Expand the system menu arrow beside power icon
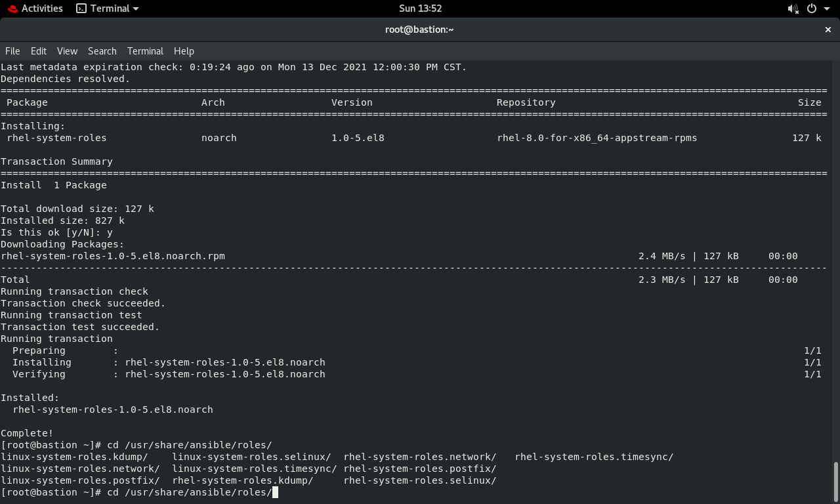840x504 pixels. [827, 9]
